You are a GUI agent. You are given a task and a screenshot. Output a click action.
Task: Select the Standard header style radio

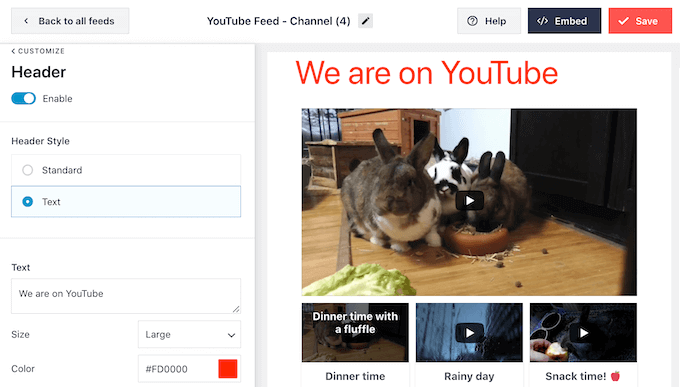pyautogui.click(x=27, y=170)
